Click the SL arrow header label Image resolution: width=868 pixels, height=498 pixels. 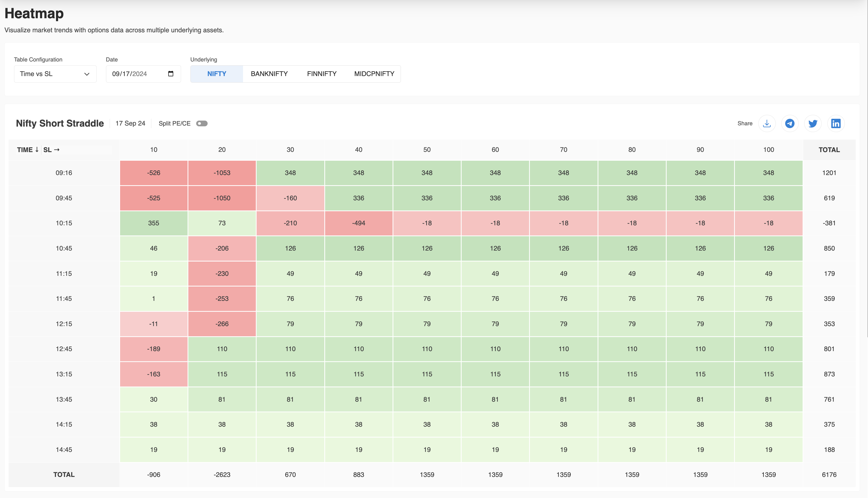coord(51,150)
